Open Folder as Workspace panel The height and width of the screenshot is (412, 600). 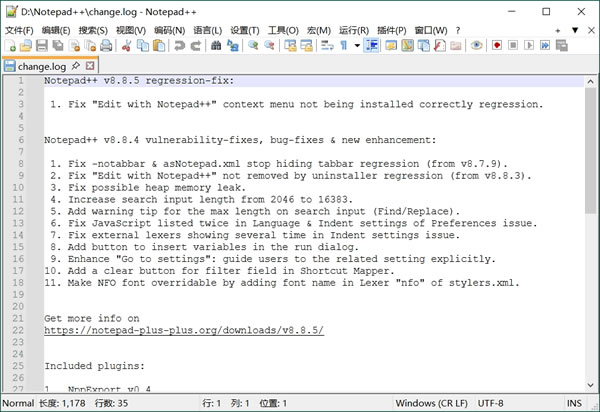click(456, 46)
